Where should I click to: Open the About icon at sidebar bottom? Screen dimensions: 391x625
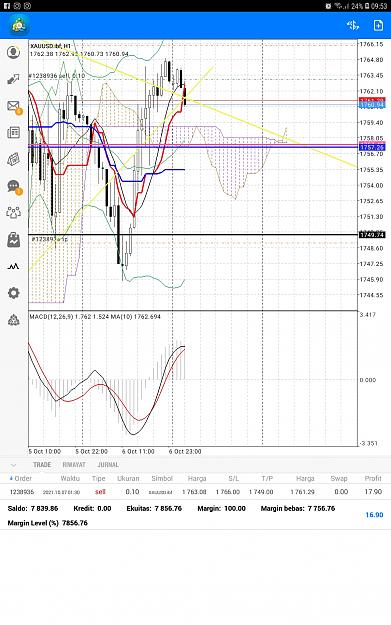click(14, 320)
